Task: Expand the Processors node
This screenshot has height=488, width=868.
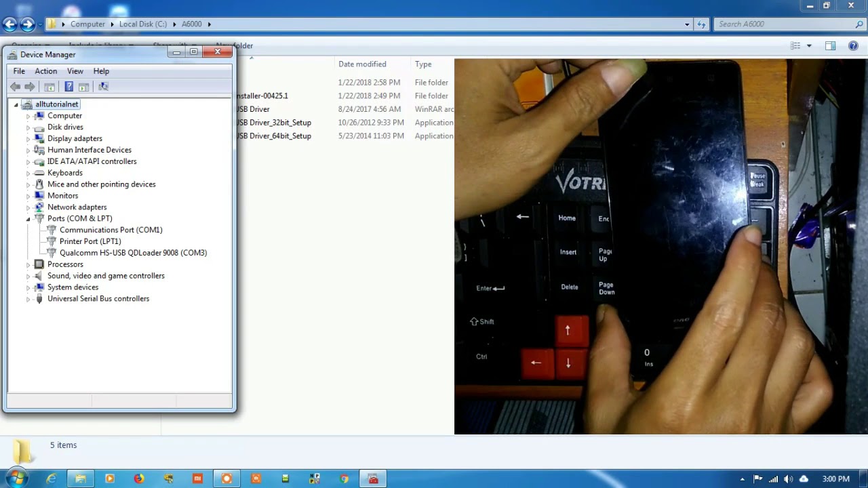Action: [28, 265]
